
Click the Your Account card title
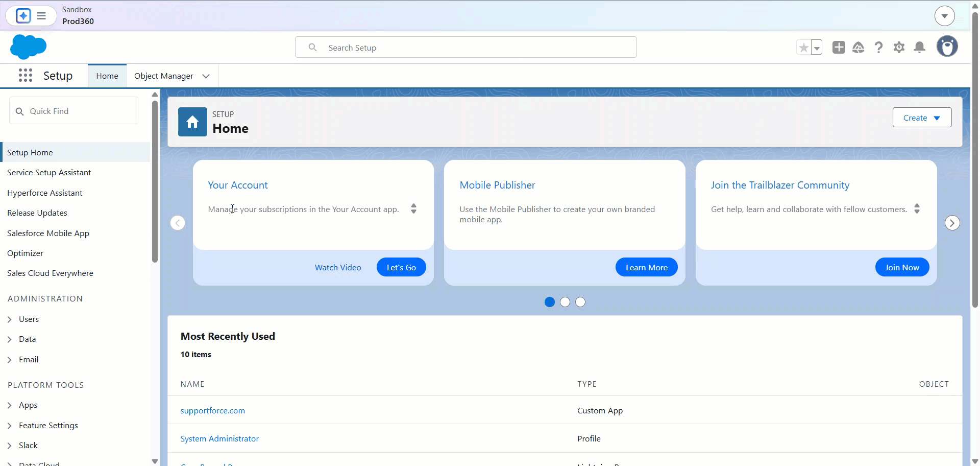coord(238,185)
